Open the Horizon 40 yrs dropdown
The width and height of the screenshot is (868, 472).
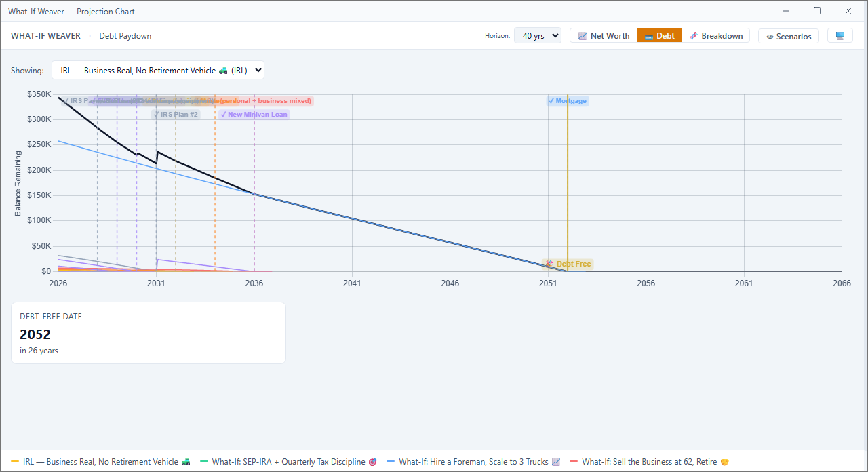[538, 36]
